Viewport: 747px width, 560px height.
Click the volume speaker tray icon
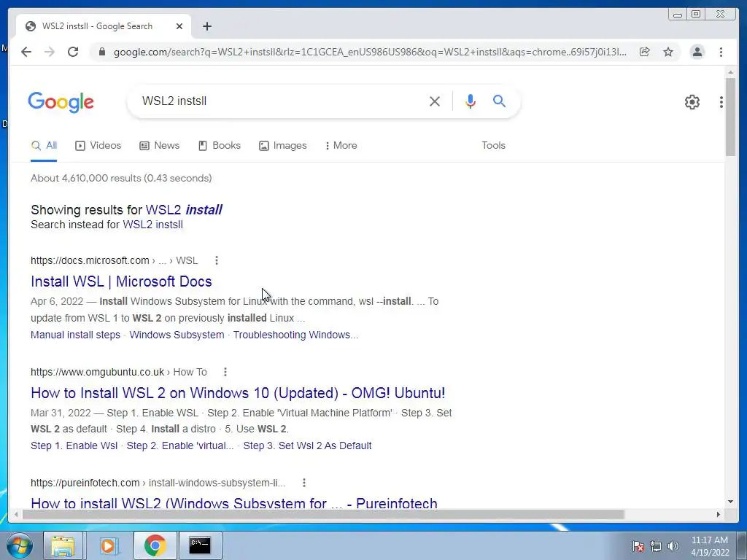click(673, 547)
